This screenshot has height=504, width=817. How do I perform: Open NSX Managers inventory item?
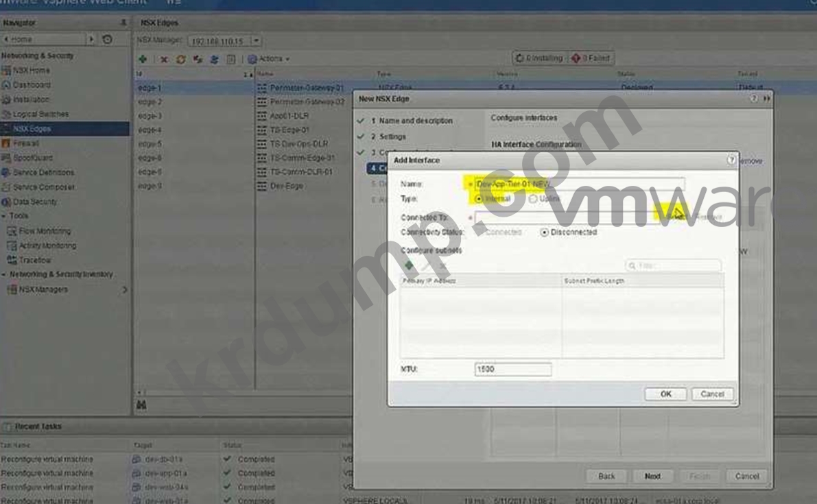tap(43, 289)
